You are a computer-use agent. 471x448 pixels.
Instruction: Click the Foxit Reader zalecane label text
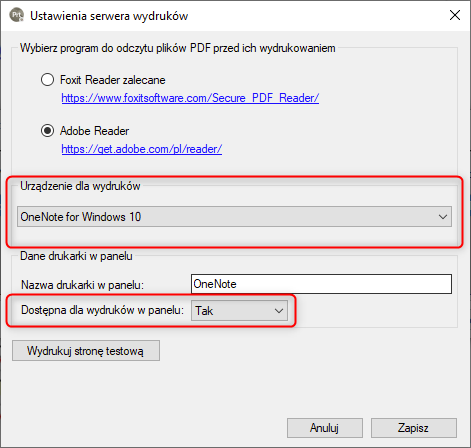[x=113, y=80]
